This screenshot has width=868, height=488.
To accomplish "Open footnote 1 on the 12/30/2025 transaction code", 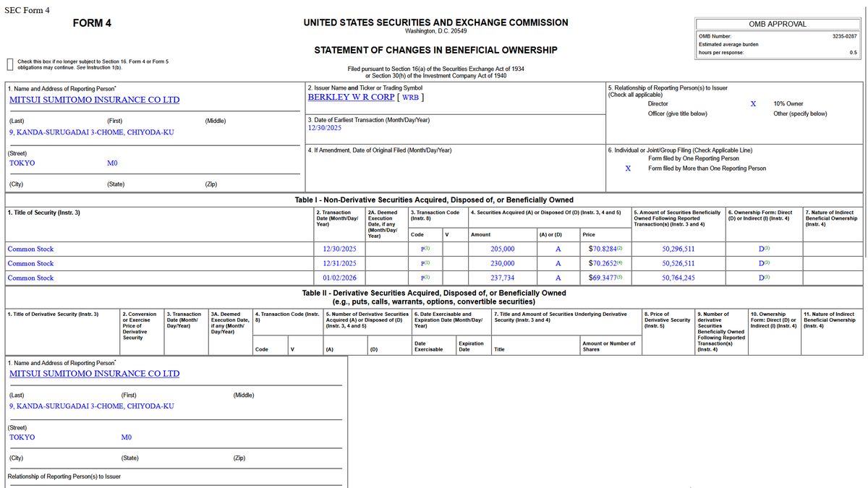I will (x=427, y=248).
